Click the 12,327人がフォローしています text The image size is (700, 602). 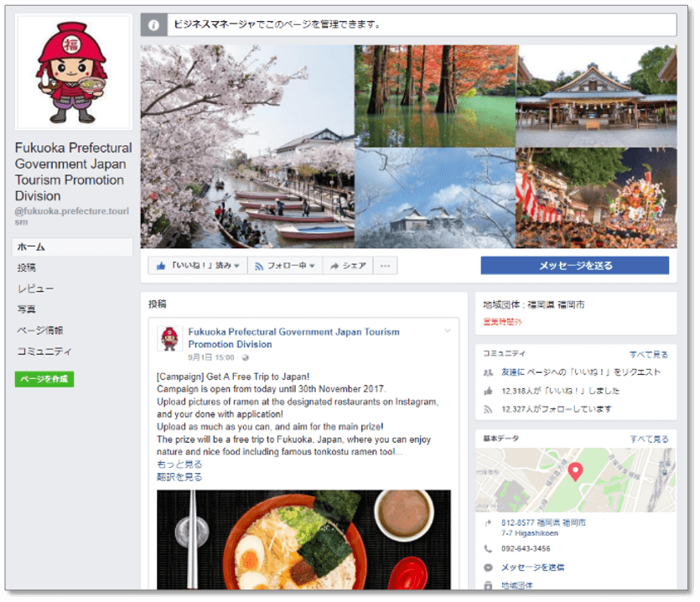tap(557, 409)
